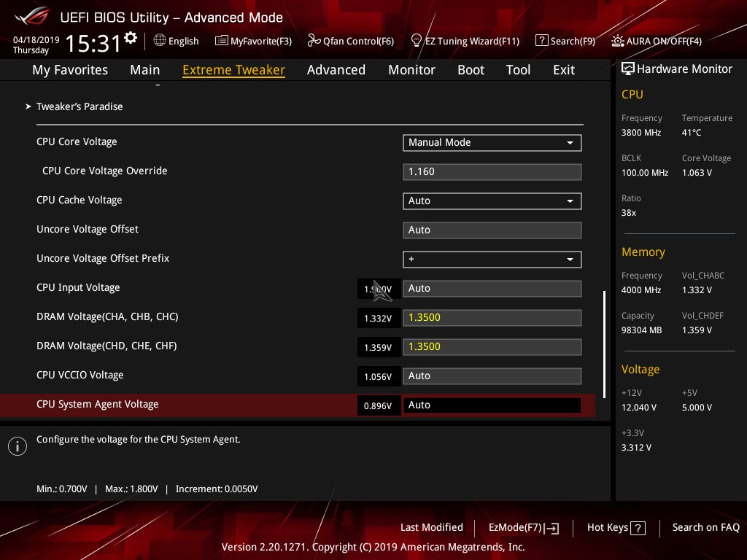
Task: Click the Qfan Control fan icon
Action: click(x=314, y=41)
